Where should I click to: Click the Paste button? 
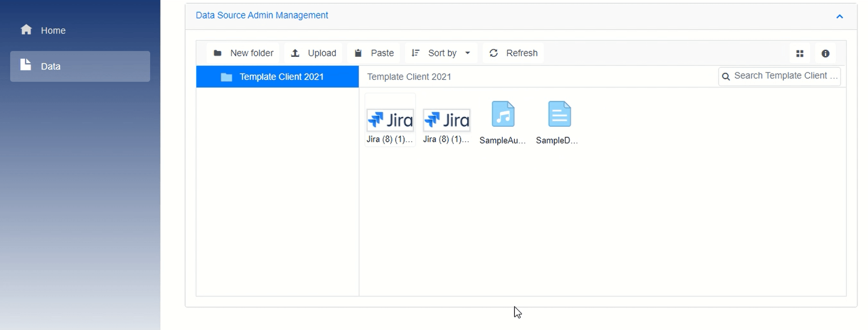click(x=374, y=53)
